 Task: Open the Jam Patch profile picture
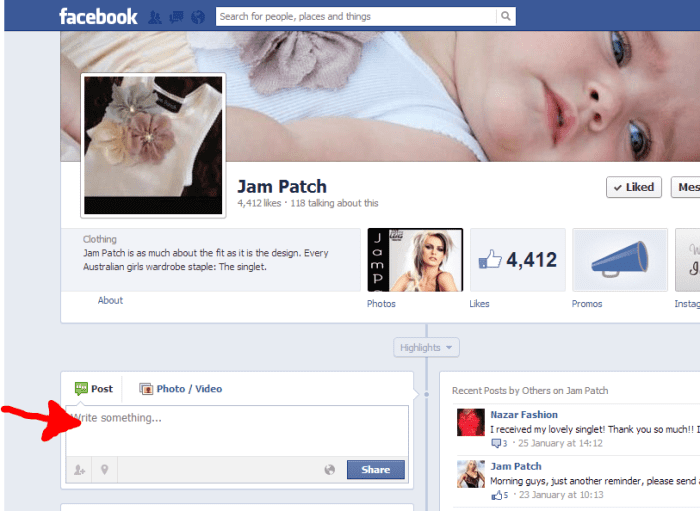(153, 145)
